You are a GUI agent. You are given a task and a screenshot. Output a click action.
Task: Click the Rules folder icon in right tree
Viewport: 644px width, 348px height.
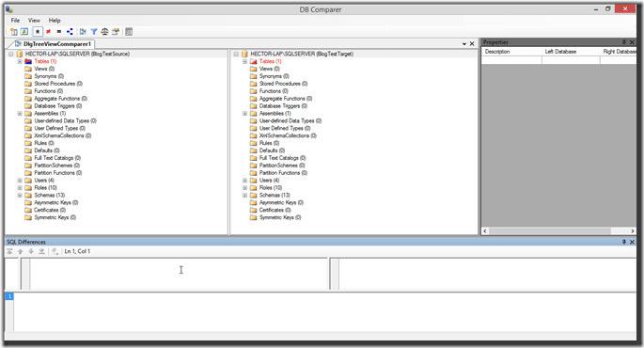click(x=254, y=143)
